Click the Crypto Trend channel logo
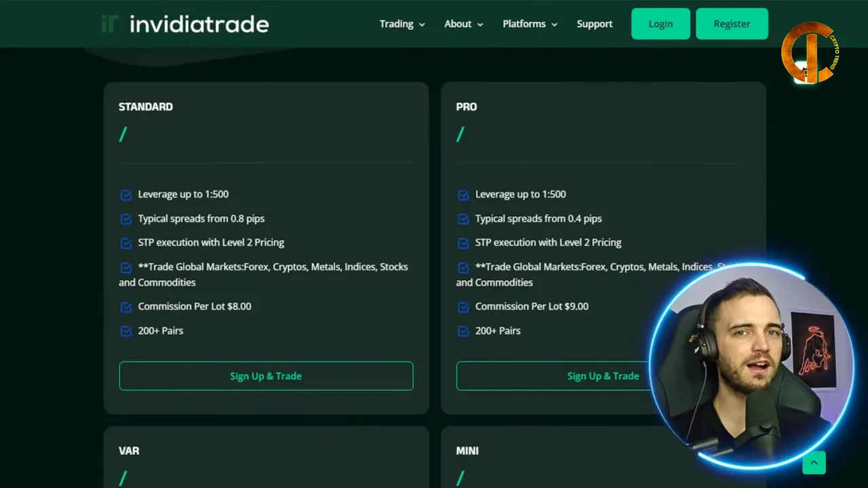The width and height of the screenshot is (868, 488). coord(810,53)
